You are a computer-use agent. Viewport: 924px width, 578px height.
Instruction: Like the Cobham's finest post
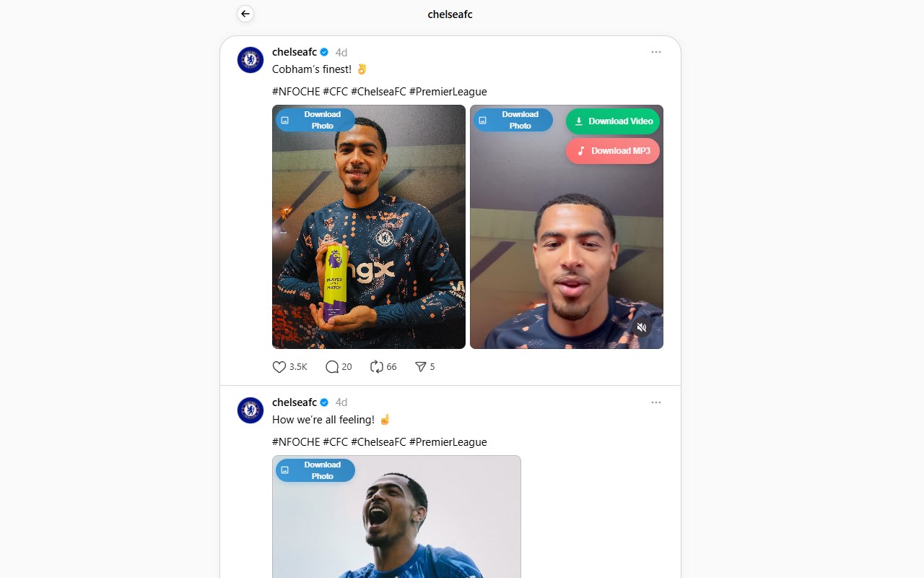[x=280, y=367]
